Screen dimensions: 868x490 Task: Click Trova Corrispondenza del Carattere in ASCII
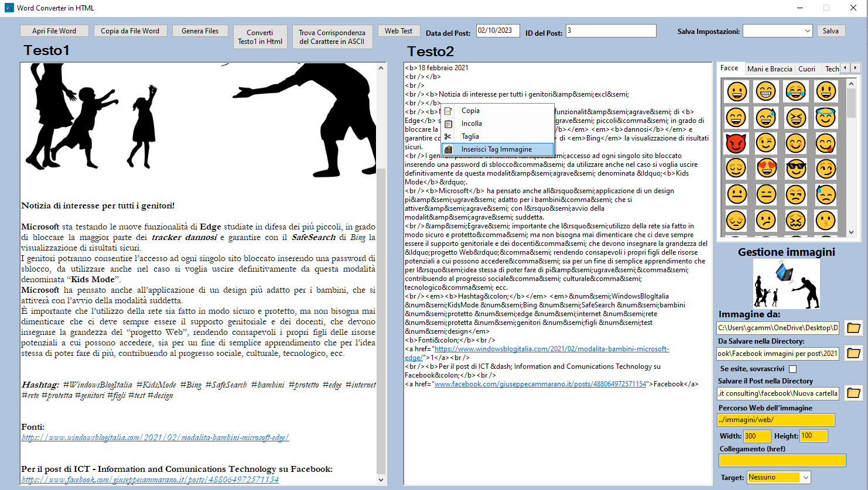tap(332, 37)
